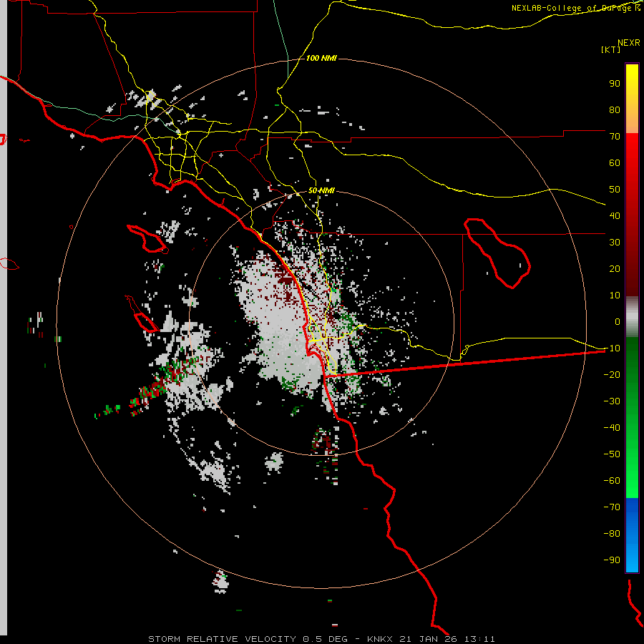
Task: Click the "30" scale value
Action: click(x=615, y=243)
